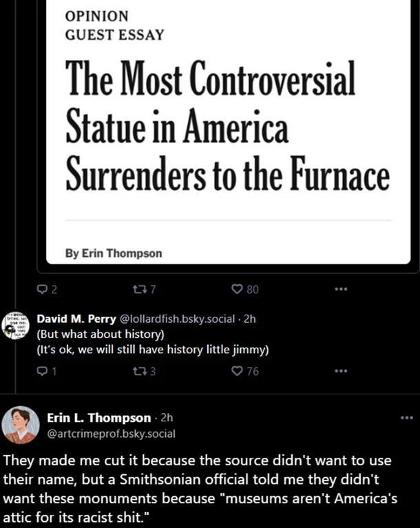The image size is (420, 528).
Task: Open David M. Perry's profile name link
Action: [76, 319]
